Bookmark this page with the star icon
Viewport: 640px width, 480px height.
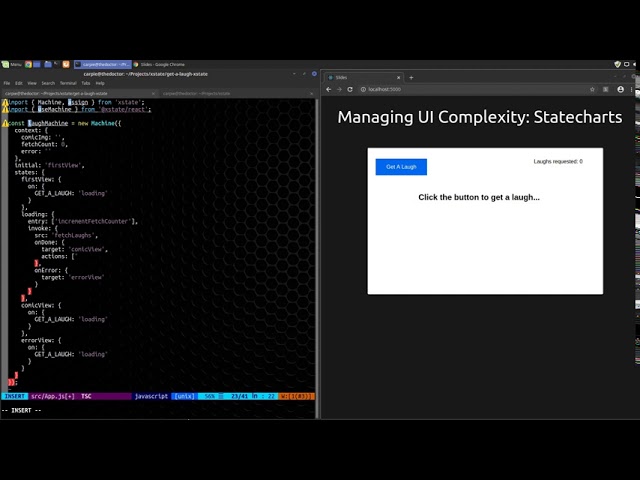click(592, 89)
